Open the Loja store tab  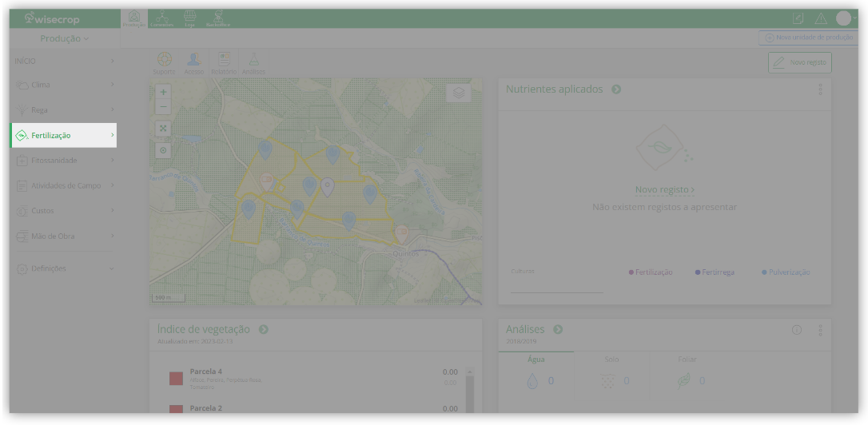coord(190,18)
